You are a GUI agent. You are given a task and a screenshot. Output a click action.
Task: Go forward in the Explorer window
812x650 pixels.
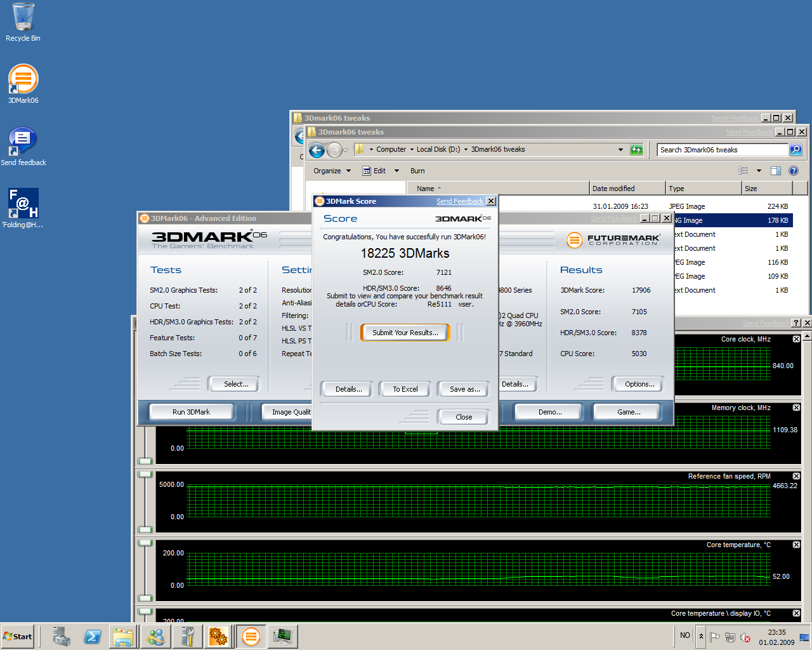coord(334,150)
